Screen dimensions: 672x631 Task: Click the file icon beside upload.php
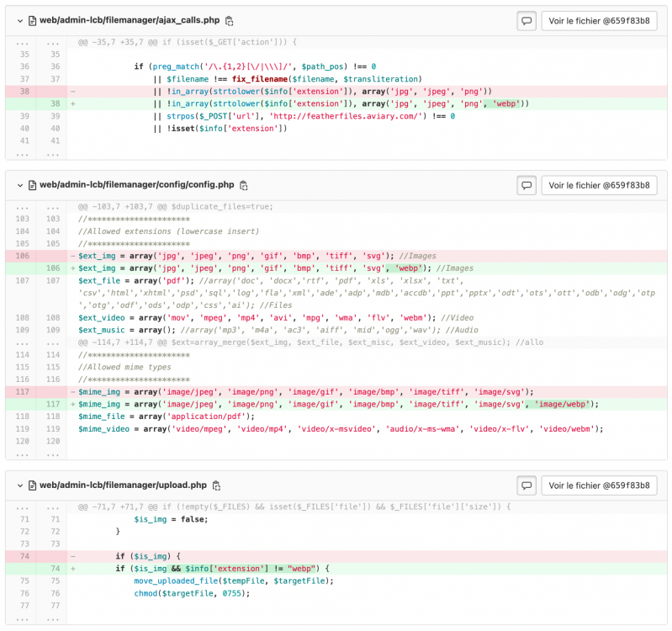click(x=33, y=485)
